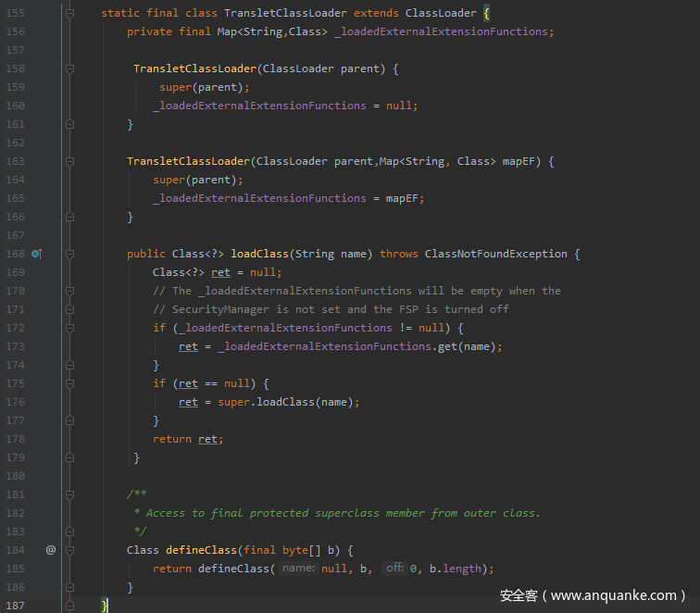Screen dimensions: 700x613
Task: Collapse the two-argument constructor fold at line 163
Action: click(70, 161)
